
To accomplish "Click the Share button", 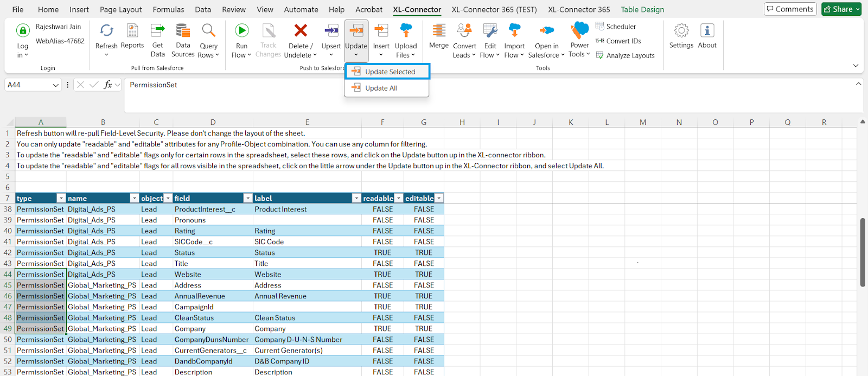I will pos(841,9).
